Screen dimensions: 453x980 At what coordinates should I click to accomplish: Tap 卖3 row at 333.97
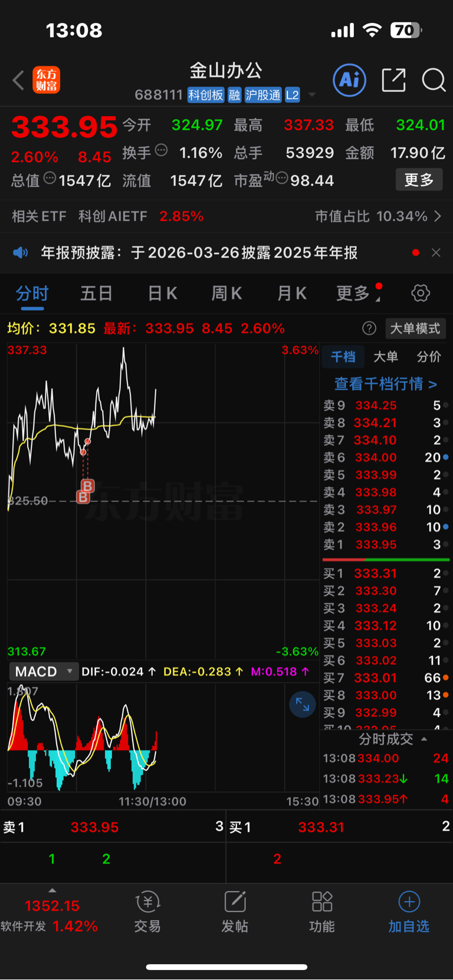click(386, 510)
